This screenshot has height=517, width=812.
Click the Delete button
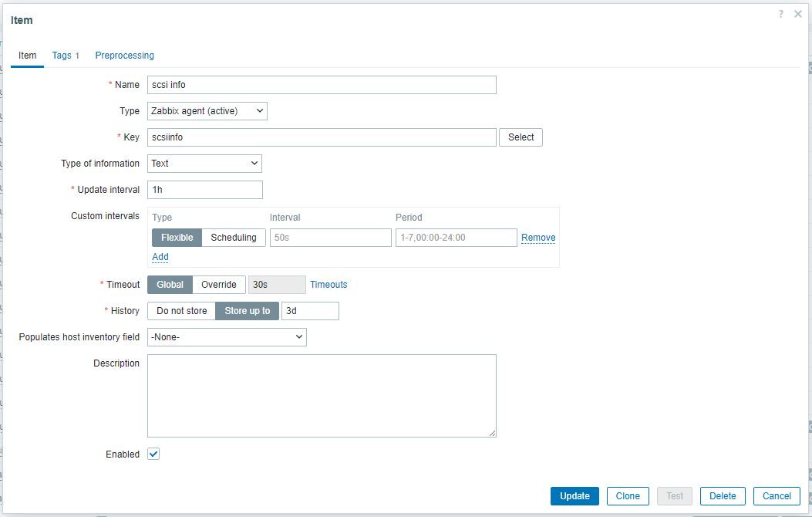[x=723, y=496]
